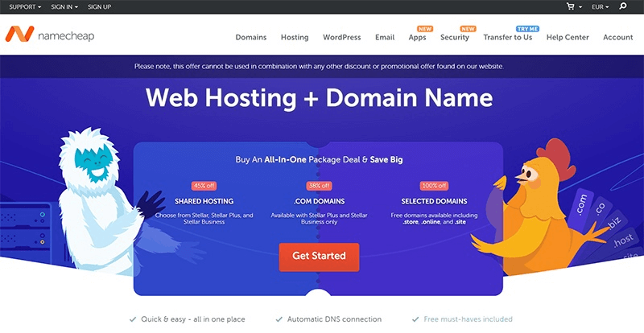Click checkmark beside Quick & easy
The height and width of the screenshot is (333, 644).
(133, 319)
